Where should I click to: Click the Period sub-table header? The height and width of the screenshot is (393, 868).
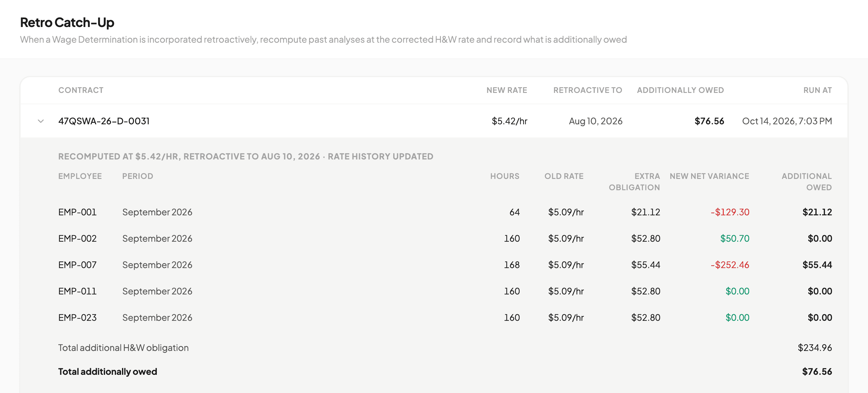137,176
